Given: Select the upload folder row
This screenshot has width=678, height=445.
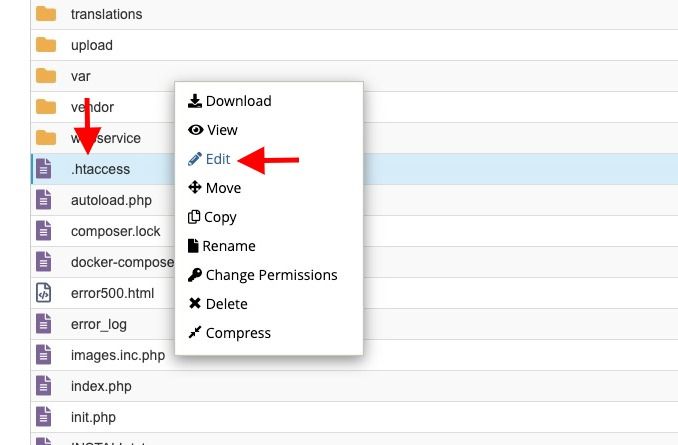Looking at the screenshot, I should 354,45.
